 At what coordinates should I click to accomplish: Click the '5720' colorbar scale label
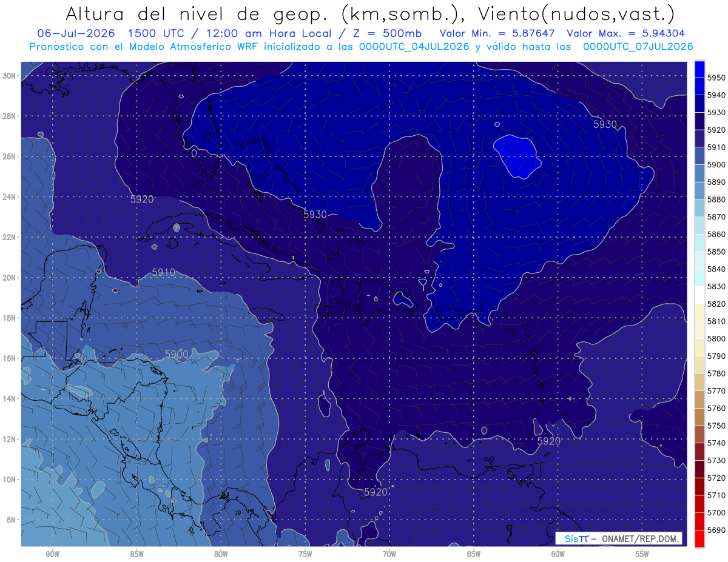coord(716,478)
